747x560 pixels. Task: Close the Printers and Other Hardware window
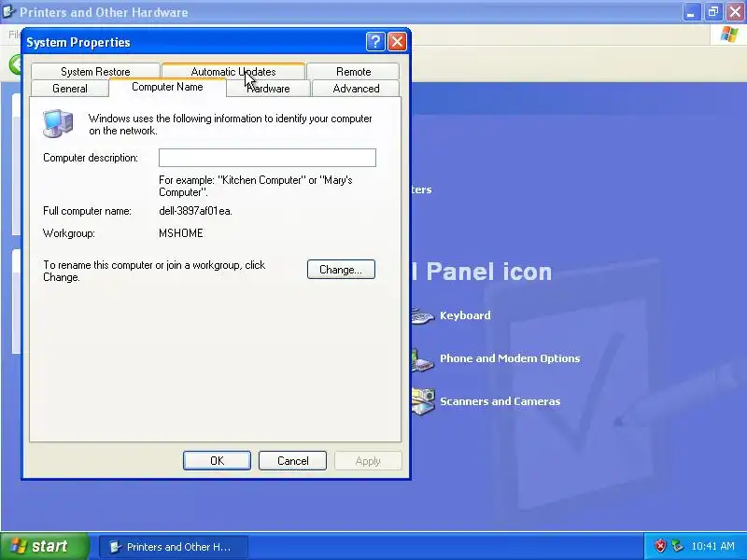(x=735, y=12)
